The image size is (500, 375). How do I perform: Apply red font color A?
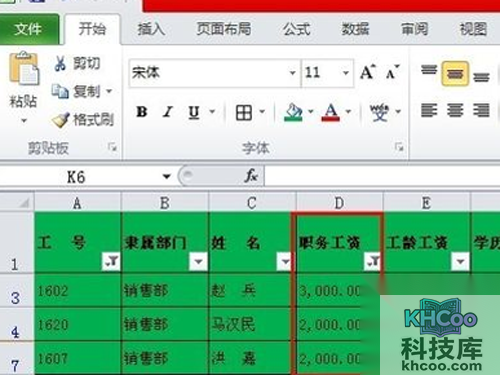[x=330, y=112]
